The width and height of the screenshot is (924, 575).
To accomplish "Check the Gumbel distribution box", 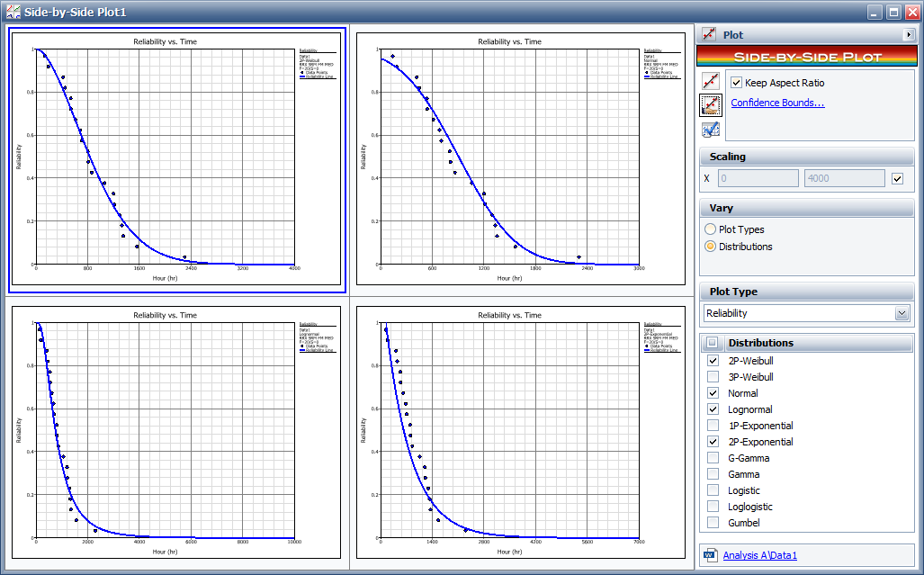I will pyautogui.click(x=713, y=523).
